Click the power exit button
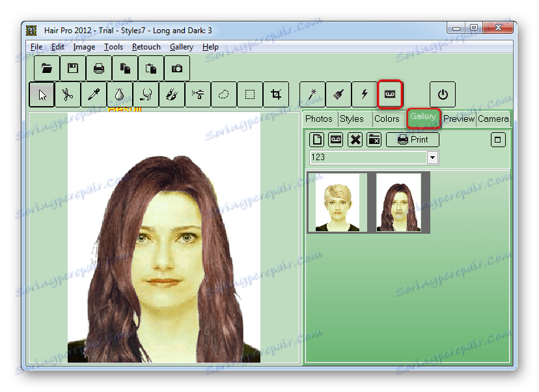The height and width of the screenshot is (392, 539). click(443, 94)
